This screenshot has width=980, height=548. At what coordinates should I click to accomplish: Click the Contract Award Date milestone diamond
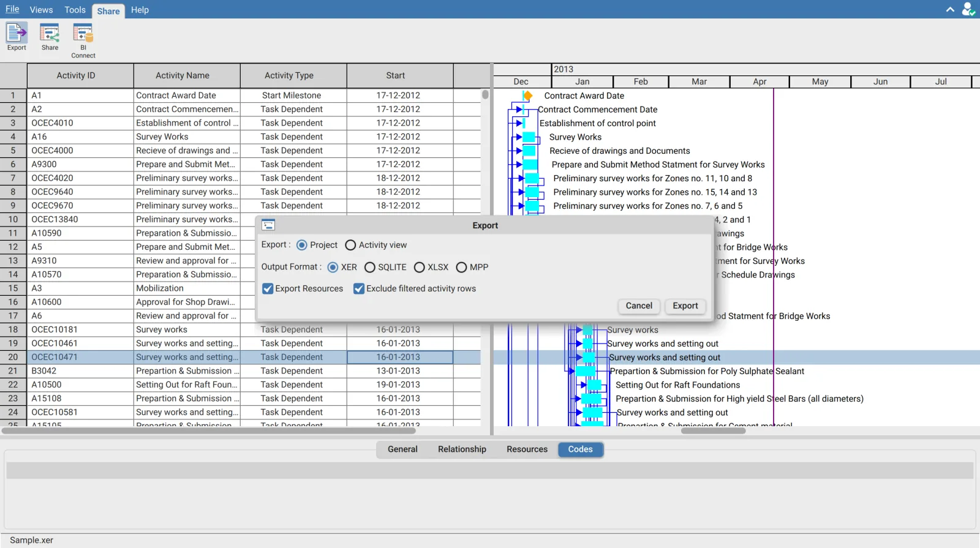click(527, 96)
